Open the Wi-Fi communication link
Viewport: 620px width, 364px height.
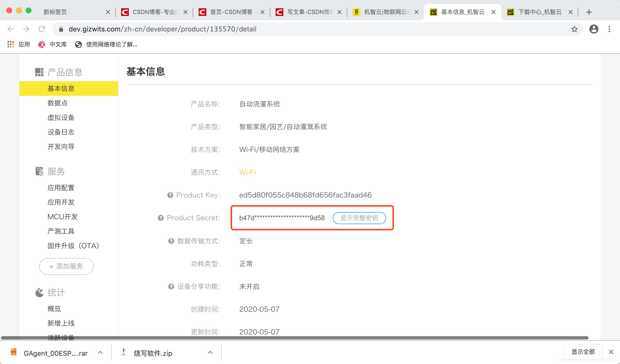247,172
